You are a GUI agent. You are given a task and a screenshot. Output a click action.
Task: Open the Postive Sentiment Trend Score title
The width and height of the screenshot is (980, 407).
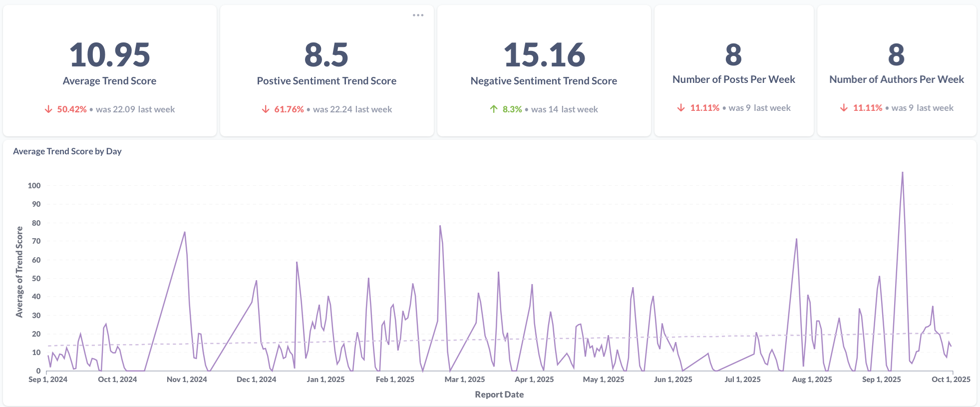(x=327, y=81)
